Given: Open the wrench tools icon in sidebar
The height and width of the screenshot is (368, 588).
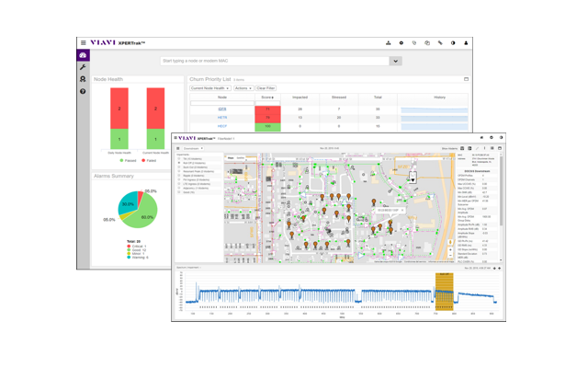Looking at the screenshot, I should 83,67.
